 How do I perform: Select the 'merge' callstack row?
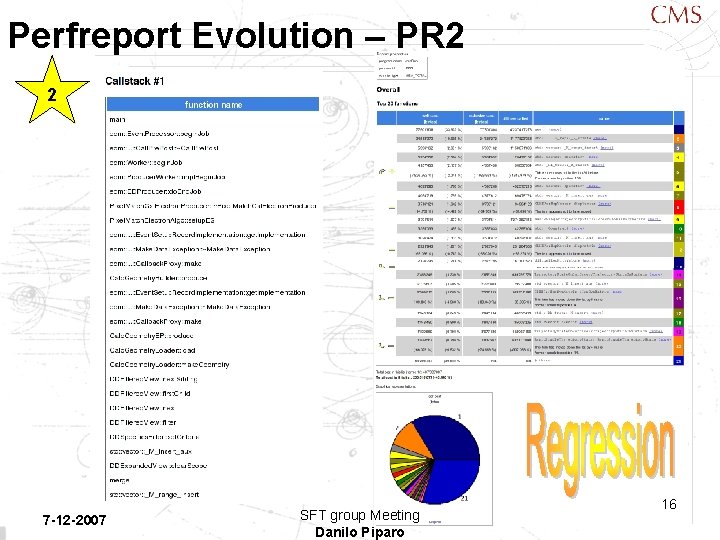pos(213,480)
